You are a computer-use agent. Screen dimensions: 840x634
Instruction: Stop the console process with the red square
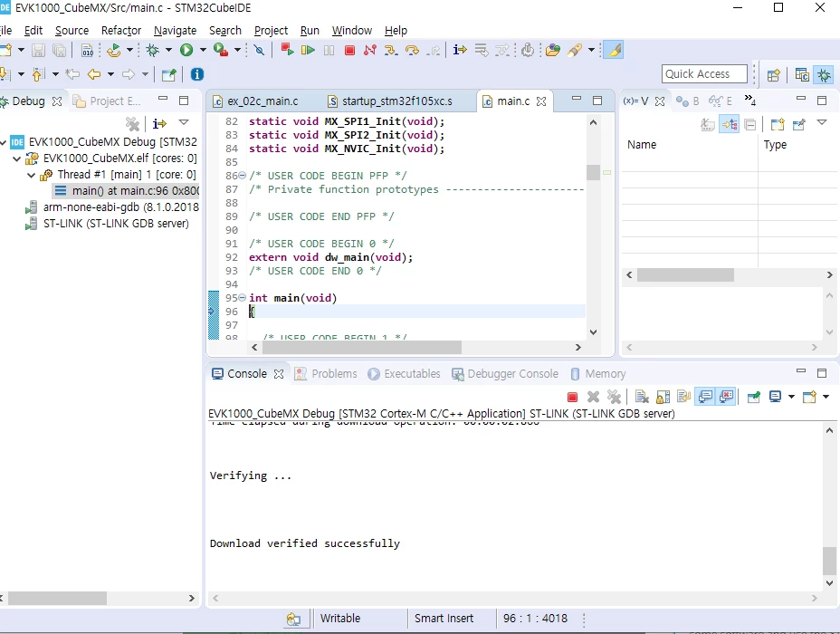tap(572, 397)
